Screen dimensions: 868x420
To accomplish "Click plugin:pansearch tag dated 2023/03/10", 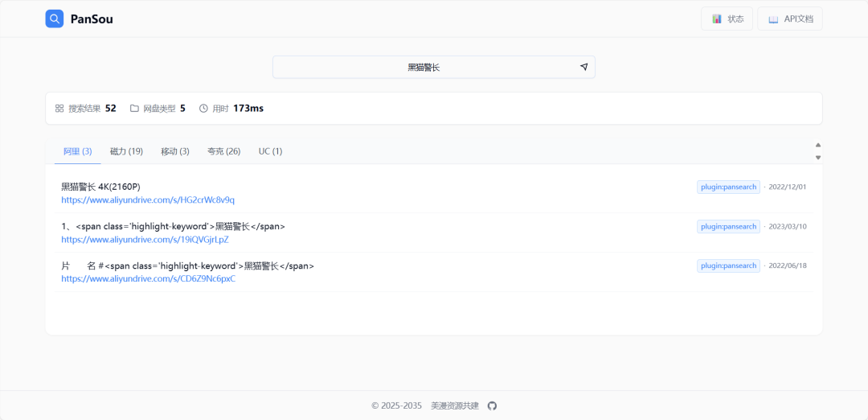I will pyautogui.click(x=728, y=226).
